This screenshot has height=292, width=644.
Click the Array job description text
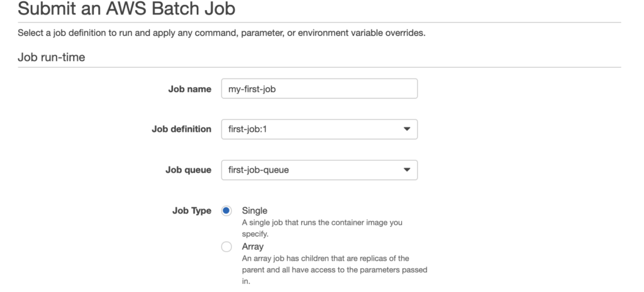pos(335,270)
